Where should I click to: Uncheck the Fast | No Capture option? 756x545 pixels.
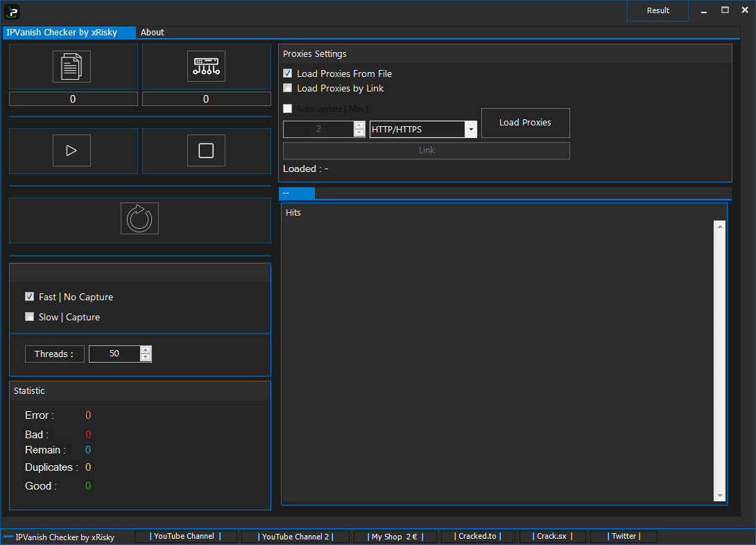30,297
